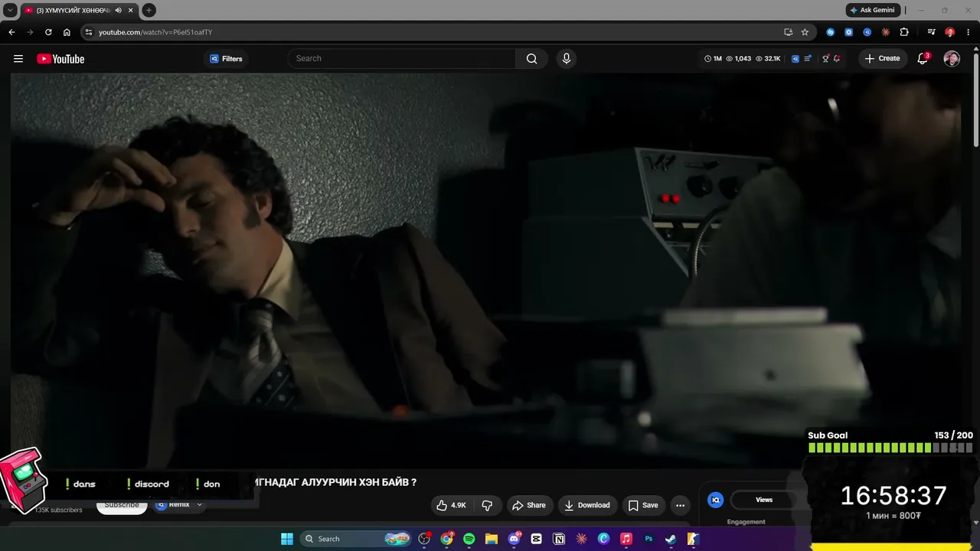Screen dimensions: 980x551
Task: Click the 1M clock stat in vidIQ bar
Action: [x=713, y=59]
